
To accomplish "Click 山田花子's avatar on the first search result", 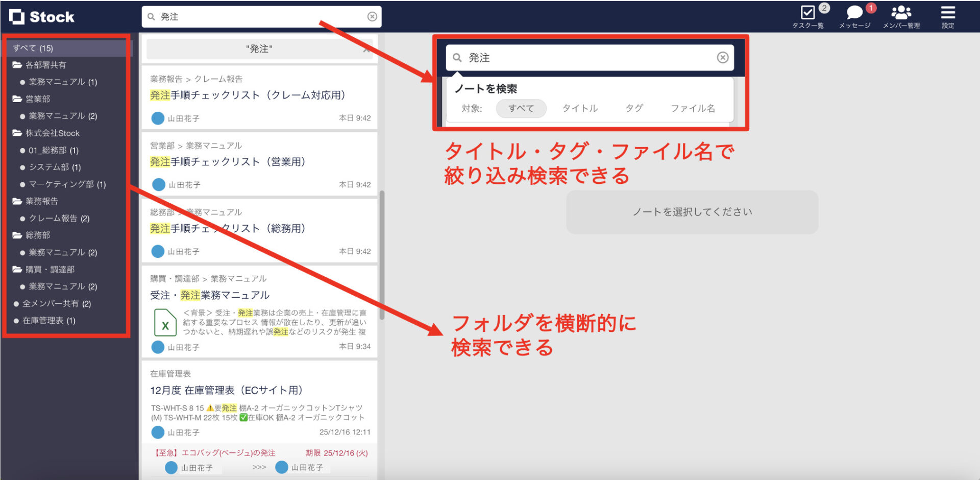I will click(157, 118).
